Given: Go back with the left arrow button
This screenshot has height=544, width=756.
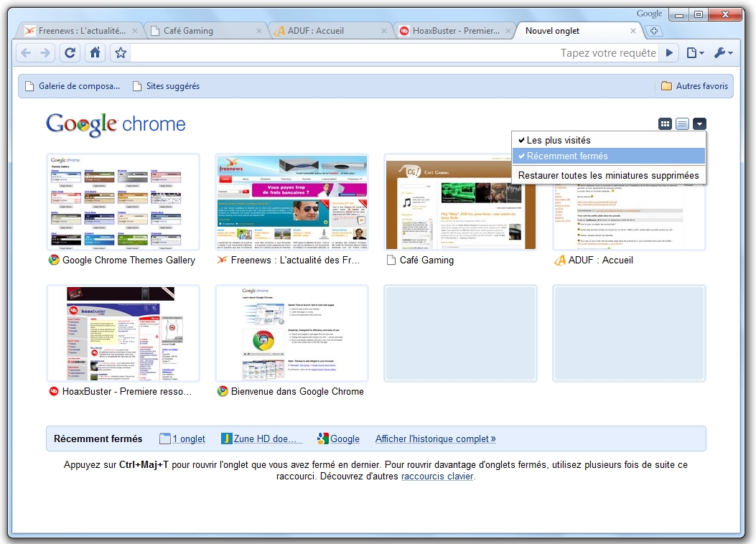Looking at the screenshot, I should [26, 52].
